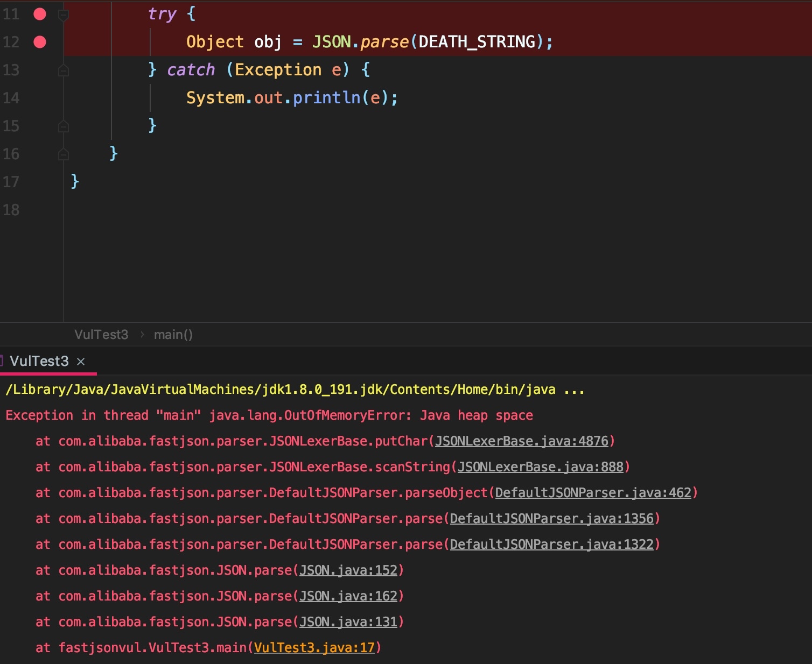Open the JSONLexerBase.java:4876 stack trace link
The image size is (812, 664).
522,441
